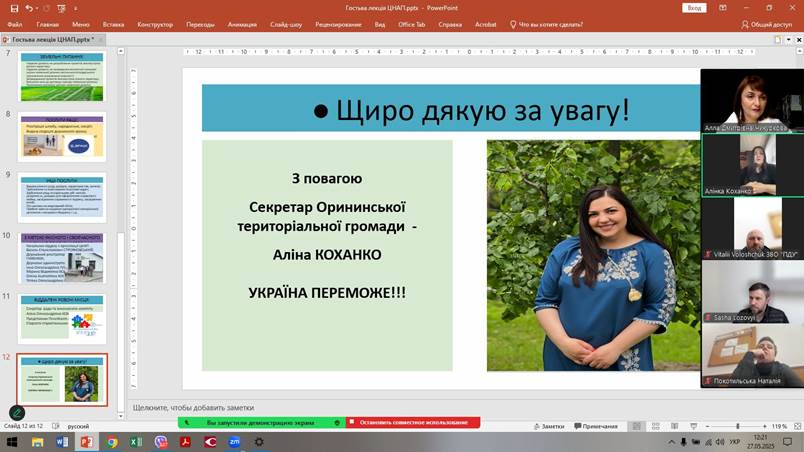Open Viber from the taskbar
This screenshot has height=452, width=804.
[x=161, y=441]
